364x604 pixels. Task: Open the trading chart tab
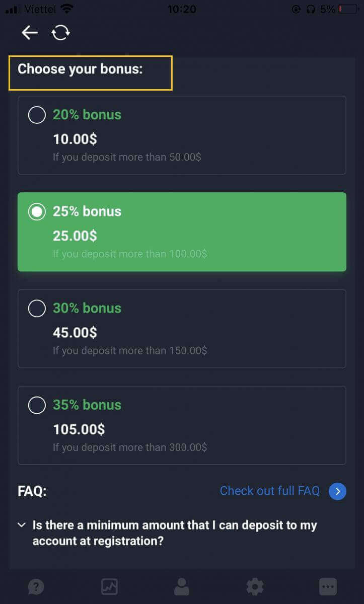point(109,586)
